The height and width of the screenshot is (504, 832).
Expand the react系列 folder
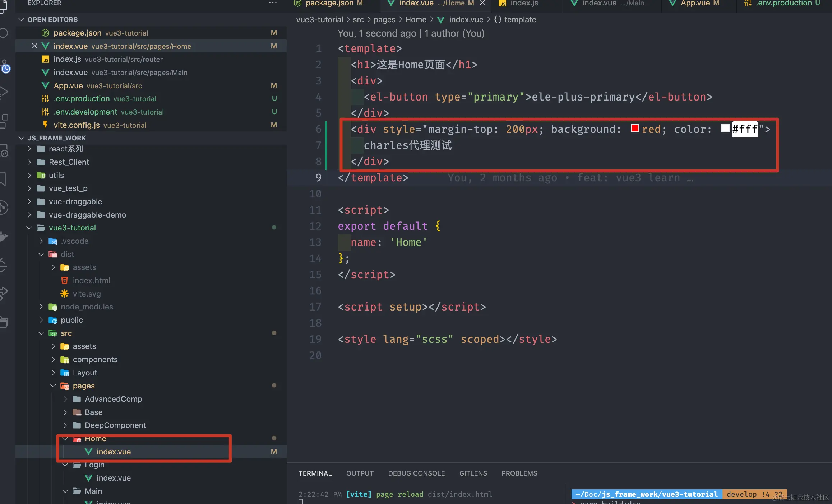click(29, 149)
